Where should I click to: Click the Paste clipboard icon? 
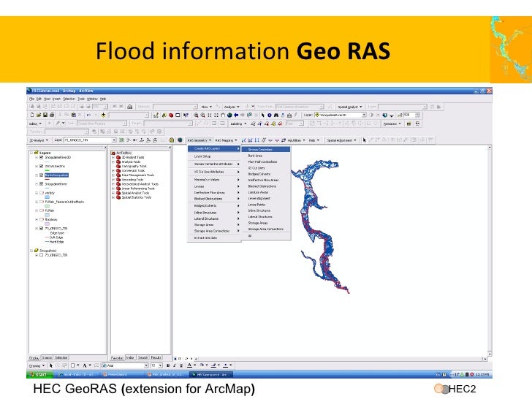click(73, 115)
